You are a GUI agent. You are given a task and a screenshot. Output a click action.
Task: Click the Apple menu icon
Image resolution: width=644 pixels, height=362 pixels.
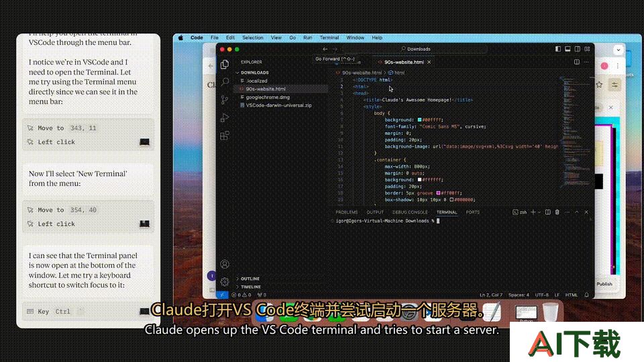coord(180,38)
